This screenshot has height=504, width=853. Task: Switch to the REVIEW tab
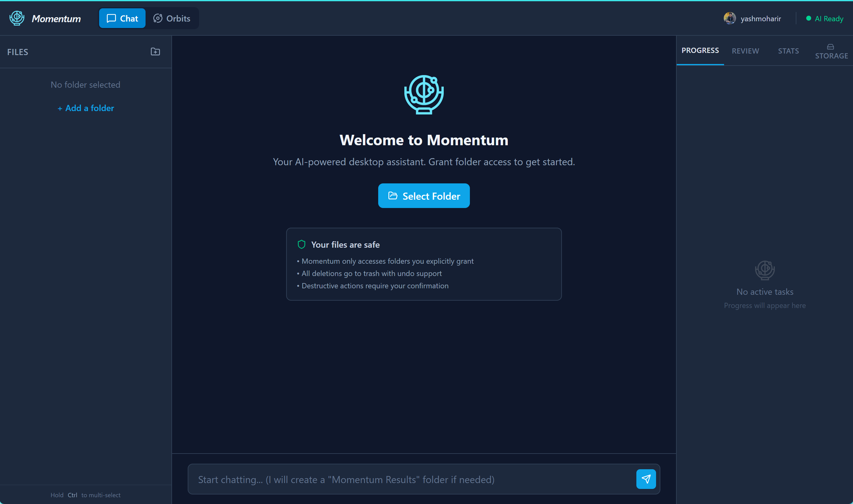(745, 51)
